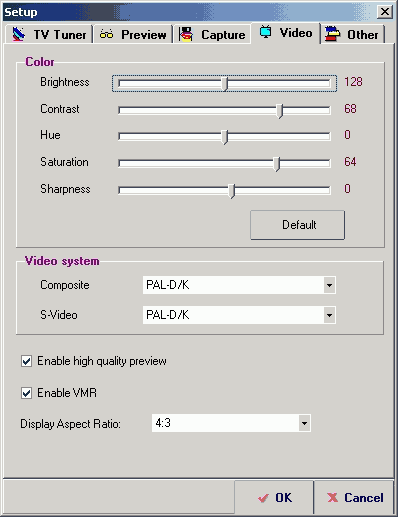398x517 pixels.
Task: Toggle Enable high quality preview checkbox
Action: 26,361
